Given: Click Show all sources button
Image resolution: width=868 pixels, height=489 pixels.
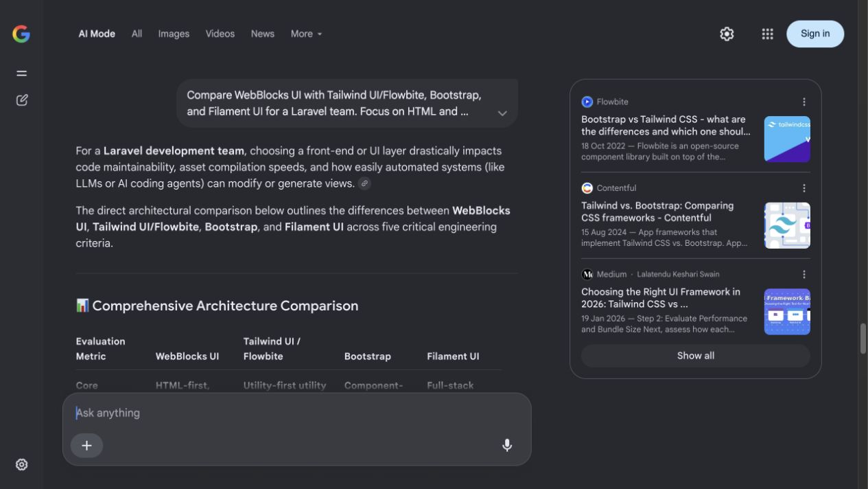Looking at the screenshot, I should coord(695,356).
